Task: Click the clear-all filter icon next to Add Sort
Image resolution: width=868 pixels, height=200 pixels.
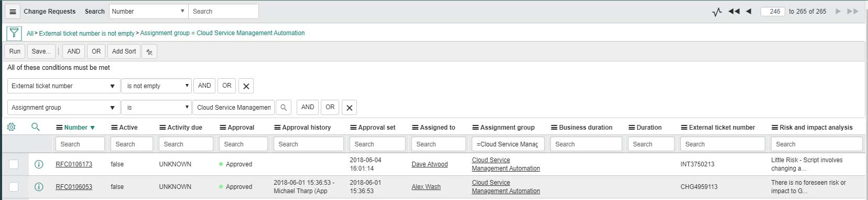Action: tap(149, 51)
